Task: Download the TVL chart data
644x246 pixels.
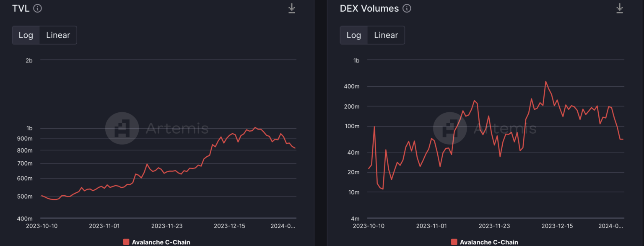Action: (292, 8)
